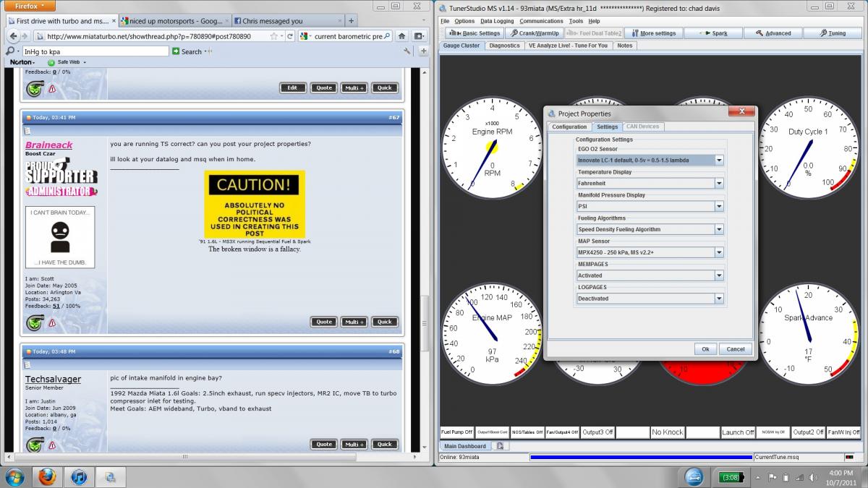Bookmark the page with the star icon
The width and height of the screenshot is (868, 488).
coord(273,36)
